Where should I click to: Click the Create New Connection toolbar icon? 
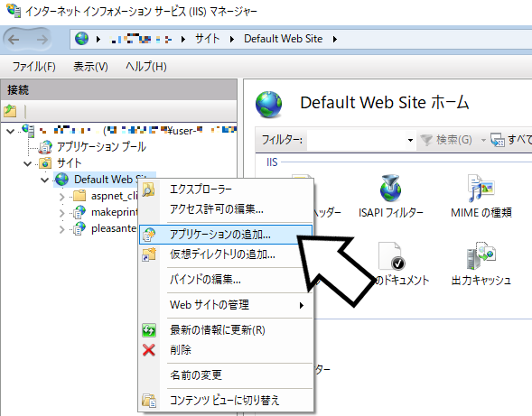[10, 110]
